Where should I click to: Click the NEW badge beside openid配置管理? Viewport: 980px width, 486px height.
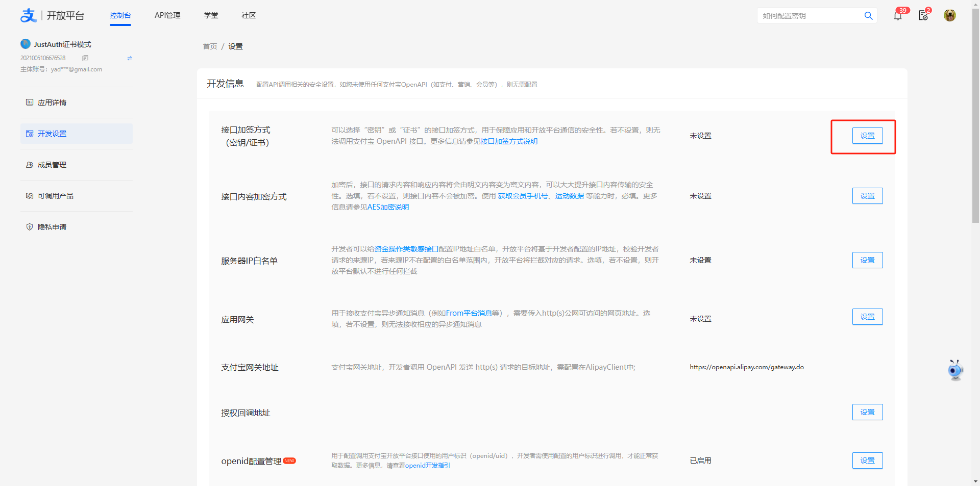point(289,461)
